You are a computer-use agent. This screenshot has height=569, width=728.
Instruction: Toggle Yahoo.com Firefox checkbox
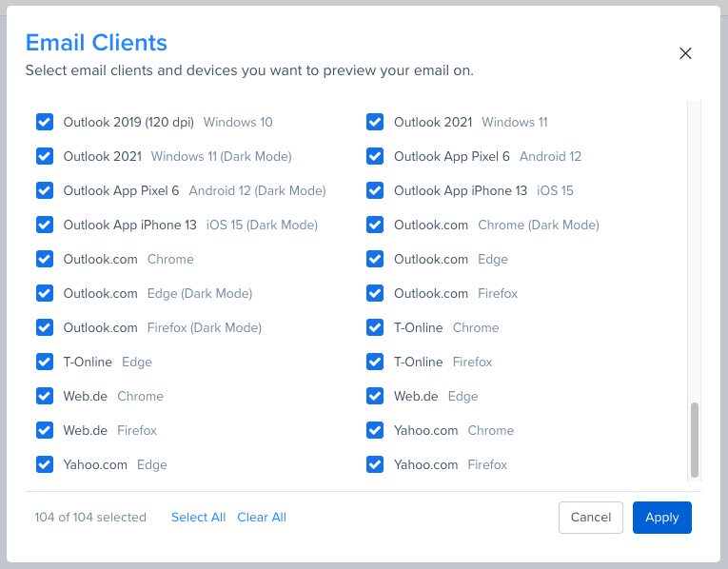coord(375,464)
